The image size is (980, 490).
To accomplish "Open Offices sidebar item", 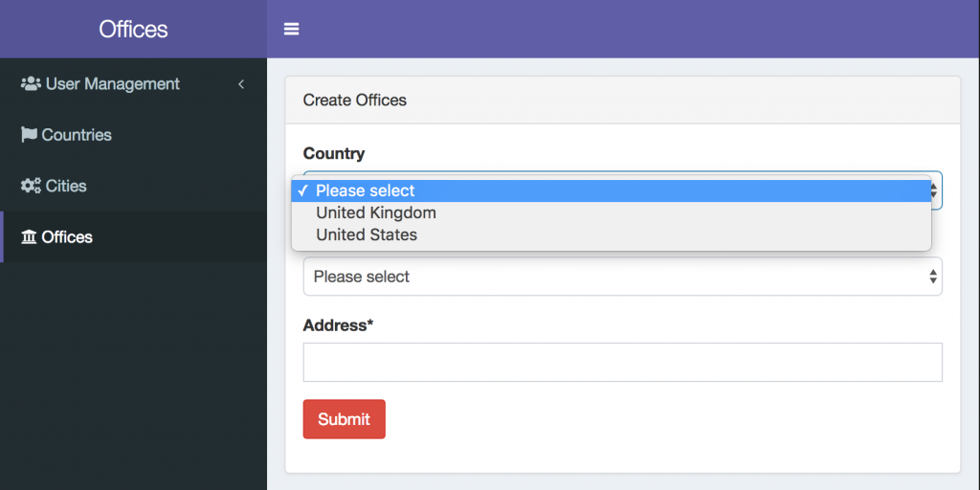I will click(x=133, y=237).
